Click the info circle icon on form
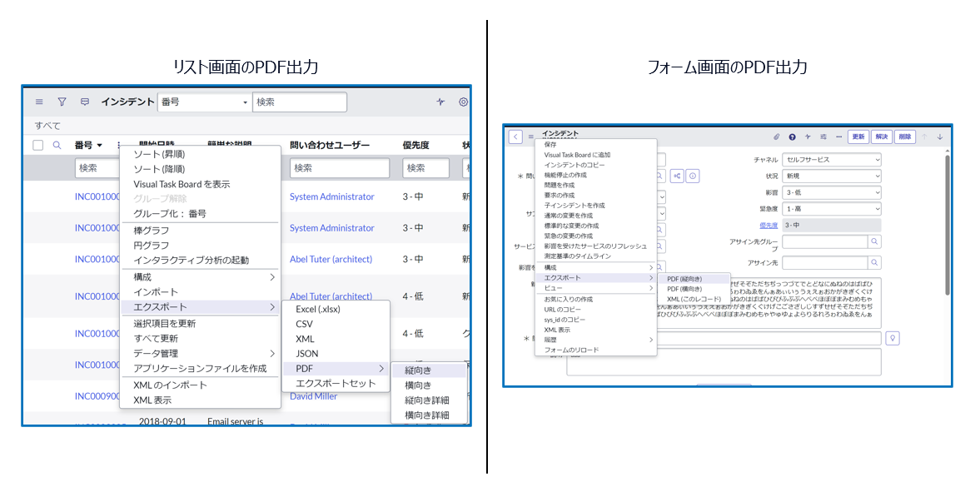This screenshot has width=980, height=477. pos(693,176)
